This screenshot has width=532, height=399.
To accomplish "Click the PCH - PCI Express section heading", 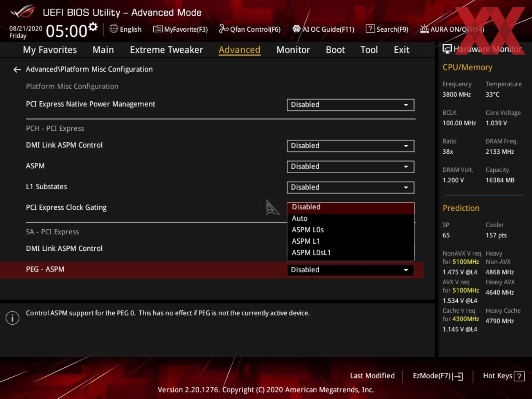I will pos(55,129).
